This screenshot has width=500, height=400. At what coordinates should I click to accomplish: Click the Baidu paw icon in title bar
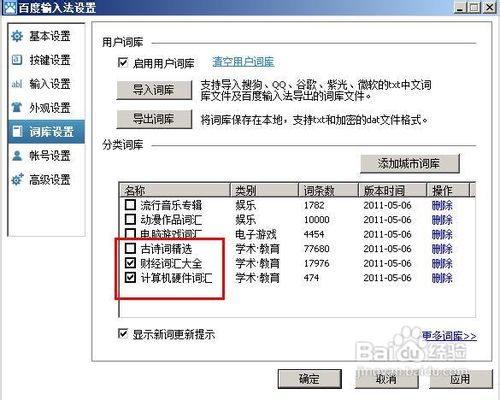[10, 7]
